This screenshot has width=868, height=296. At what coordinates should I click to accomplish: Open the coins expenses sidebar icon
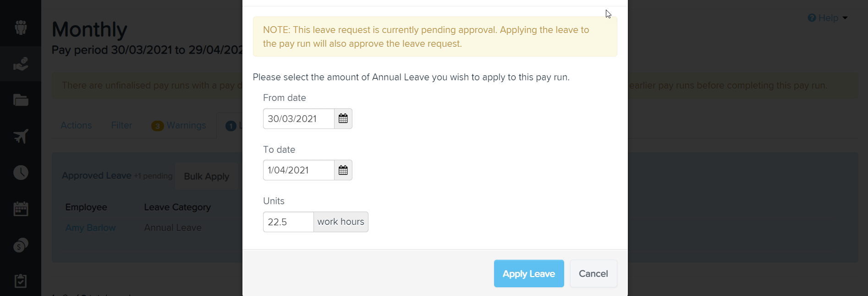[x=21, y=245]
